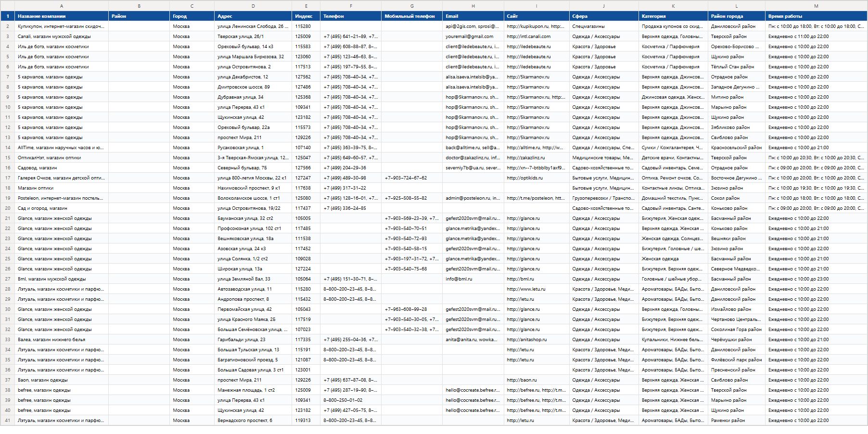868x434 pixels.
Task: Click site 'http://anitashop.ru'
Action: coord(536,340)
